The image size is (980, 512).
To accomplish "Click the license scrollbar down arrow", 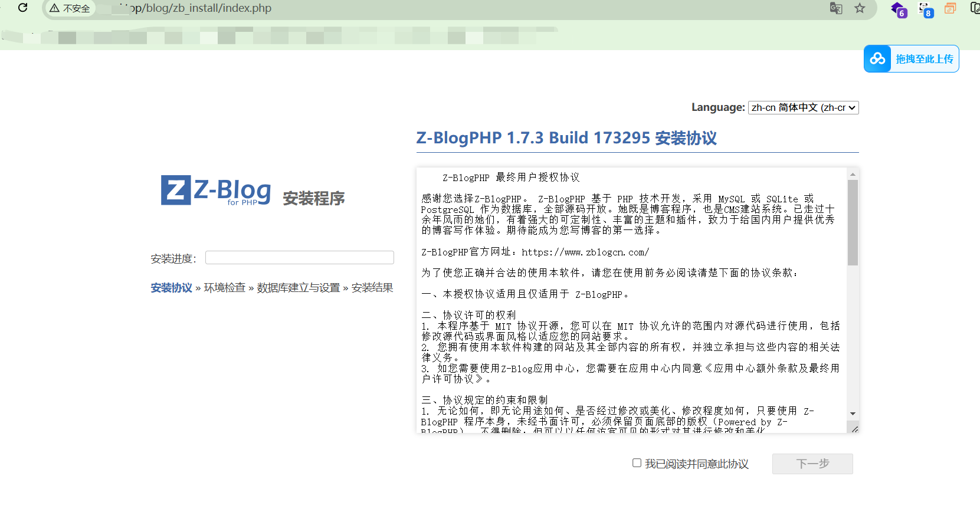I will [853, 414].
